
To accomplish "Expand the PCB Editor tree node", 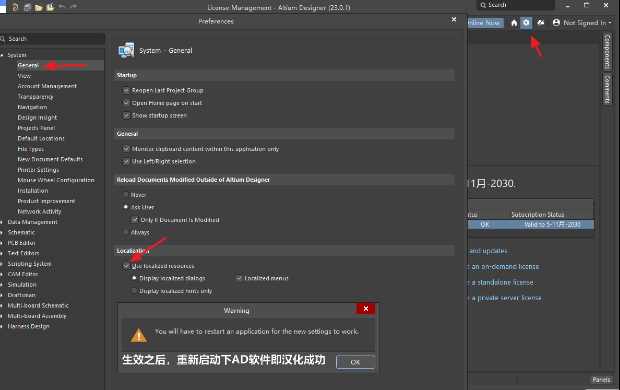I will 2,243.
